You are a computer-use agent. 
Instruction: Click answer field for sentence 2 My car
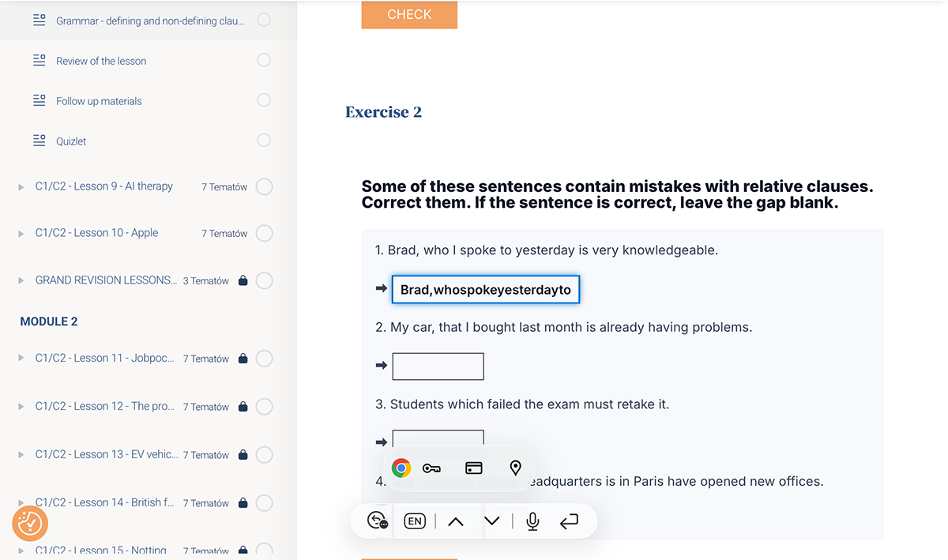(438, 366)
